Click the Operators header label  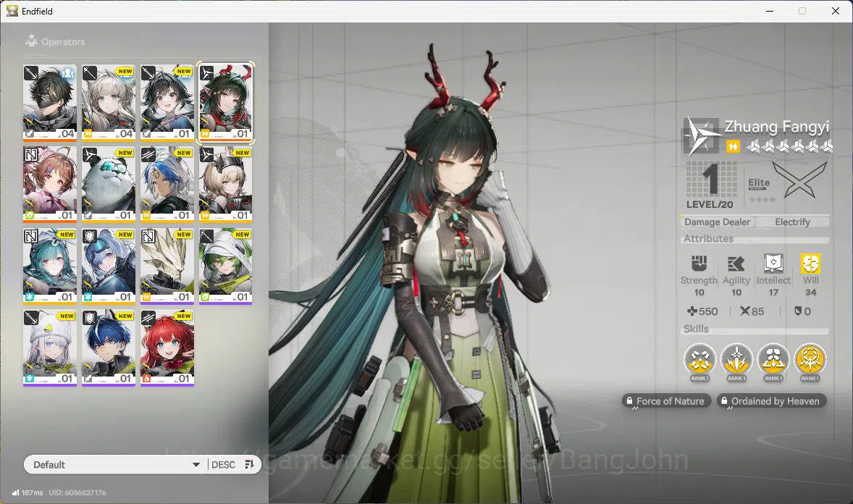pyautogui.click(x=63, y=42)
